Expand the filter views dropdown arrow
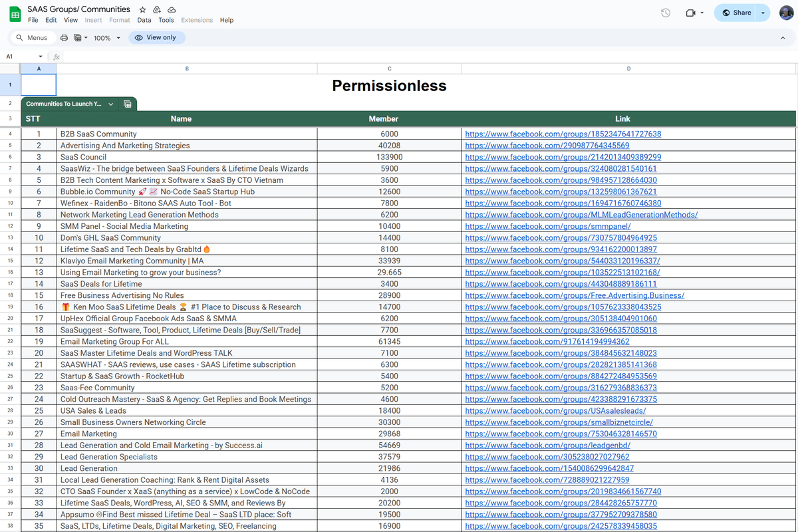Image resolution: width=798 pixels, height=532 pixels. click(86, 38)
